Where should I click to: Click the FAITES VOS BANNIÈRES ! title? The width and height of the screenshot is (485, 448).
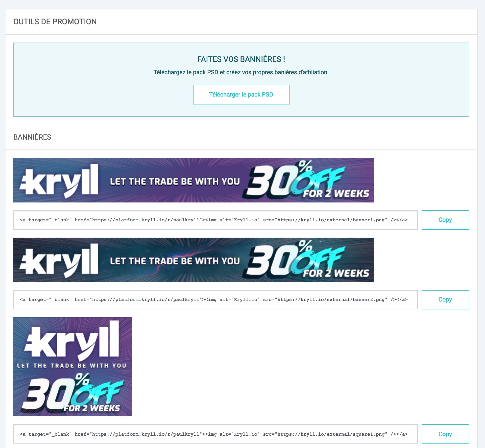(x=241, y=59)
